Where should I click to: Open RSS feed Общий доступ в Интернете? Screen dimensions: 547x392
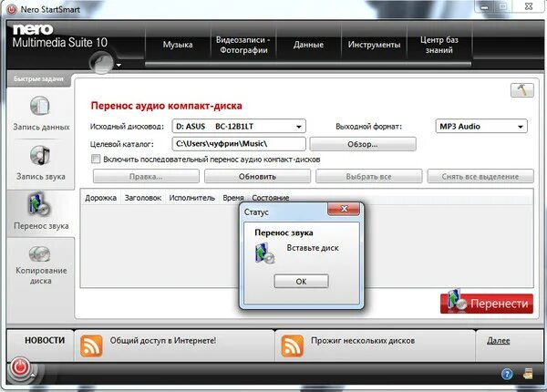coord(91,346)
